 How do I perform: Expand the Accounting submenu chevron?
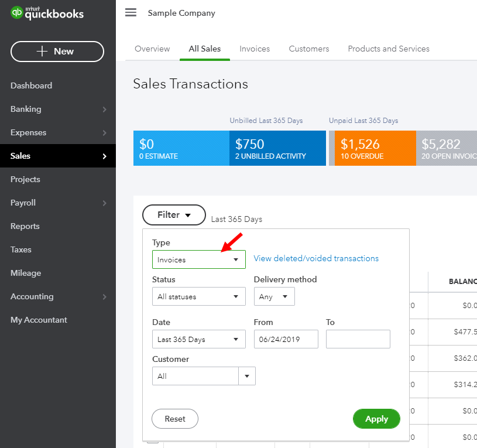(104, 297)
